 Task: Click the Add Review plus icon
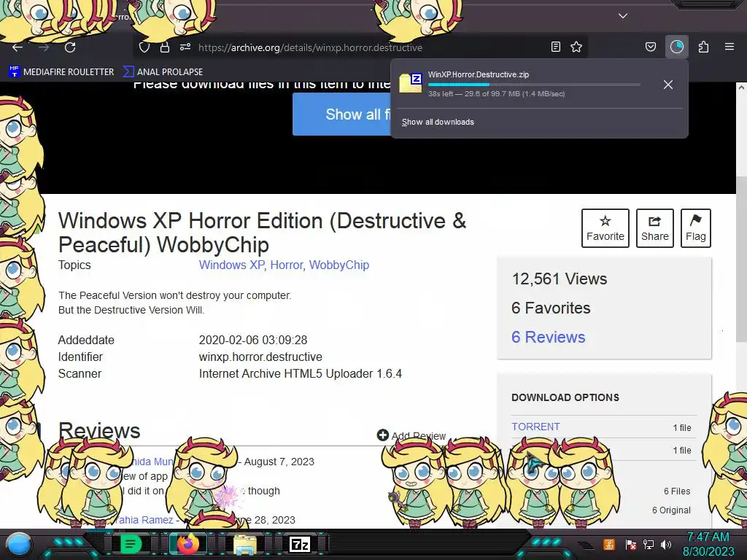point(382,435)
